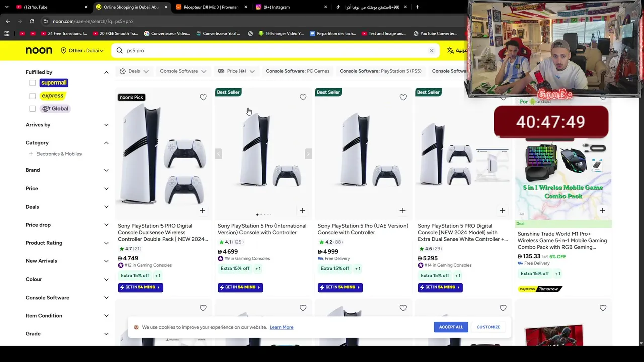Expand the 'Item Condition' filter section
The image size is (644, 362).
(106, 316)
